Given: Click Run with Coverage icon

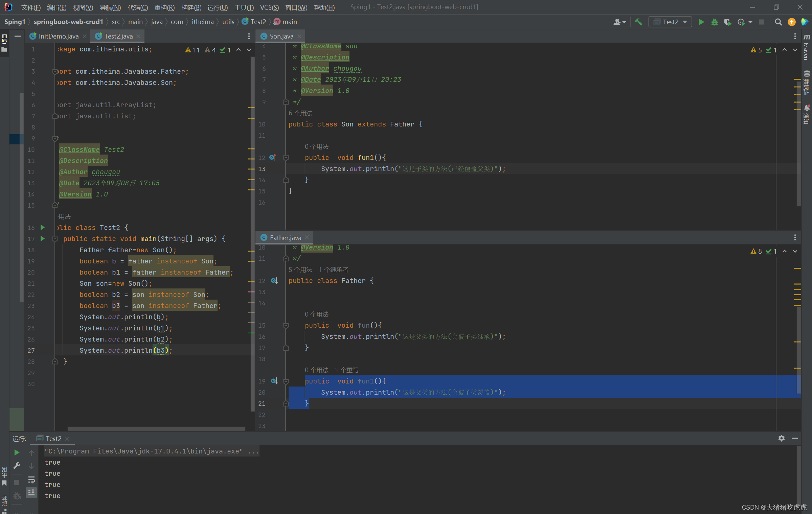Looking at the screenshot, I should pyautogui.click(x=727, y=22).
